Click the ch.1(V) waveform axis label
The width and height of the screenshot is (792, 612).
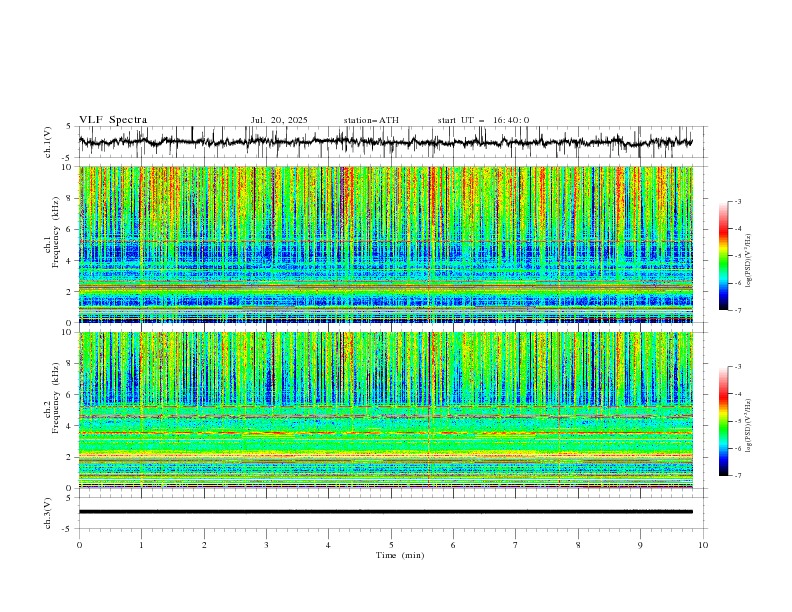click(x=48, y=142)
